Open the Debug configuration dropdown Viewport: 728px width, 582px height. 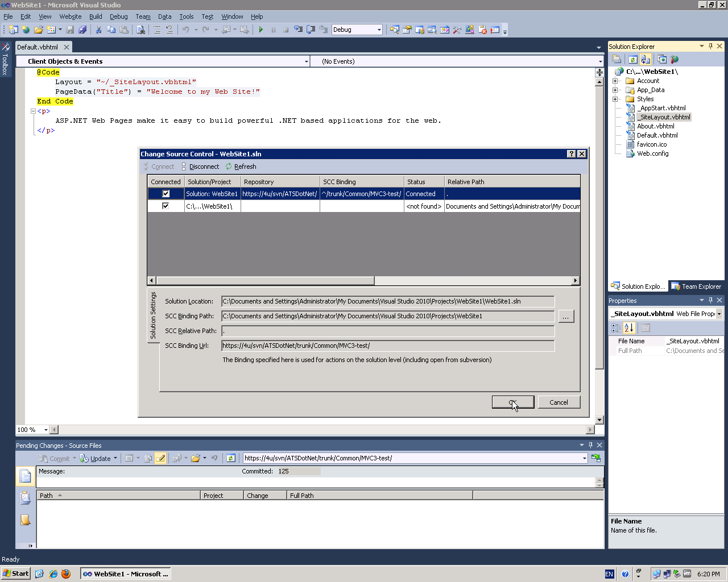point(379,30)
